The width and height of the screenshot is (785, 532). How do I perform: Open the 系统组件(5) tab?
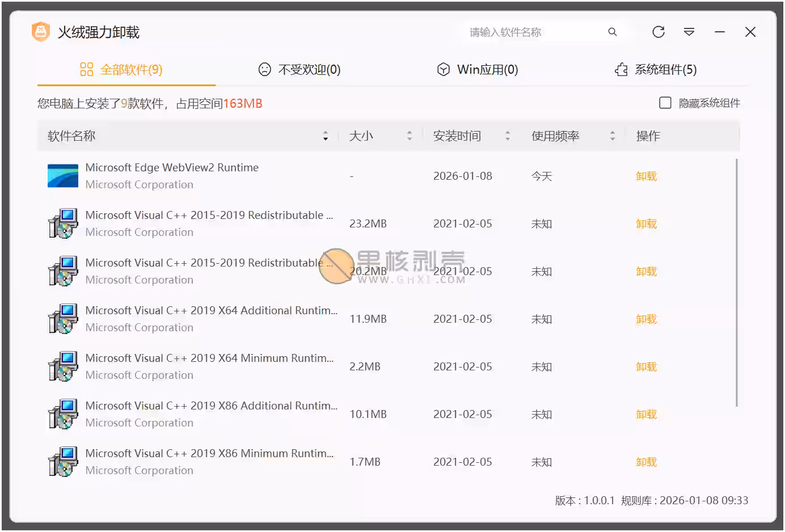[656, 70]
